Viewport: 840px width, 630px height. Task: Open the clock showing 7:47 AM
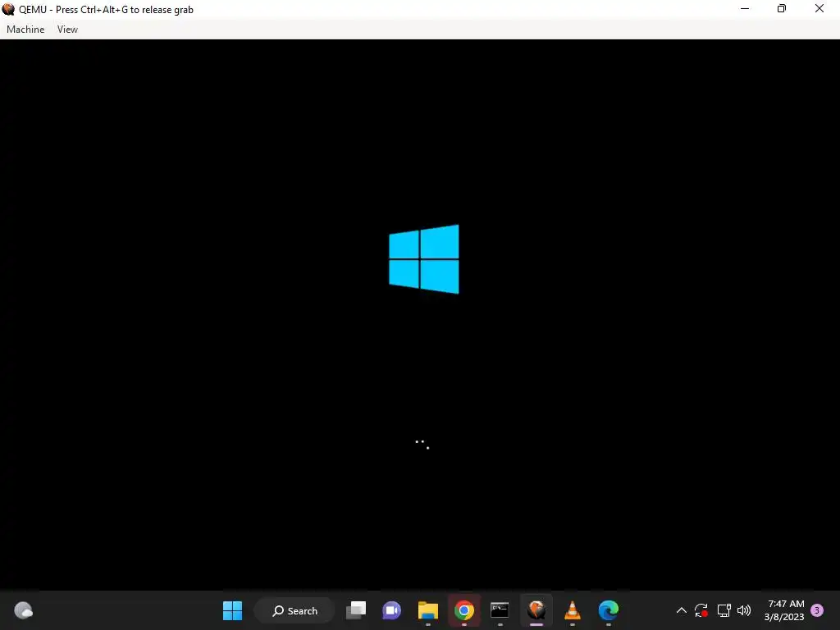coord(784,610)
